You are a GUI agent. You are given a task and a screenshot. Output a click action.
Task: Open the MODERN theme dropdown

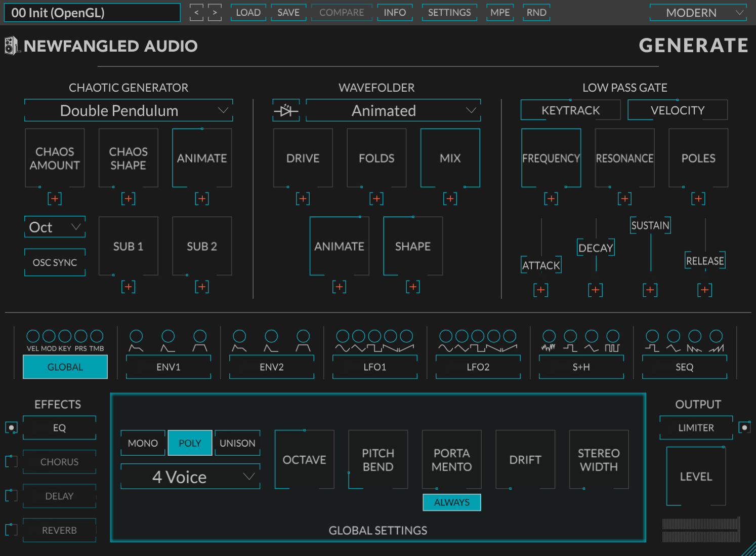pyautogui.click(x=698, y=13)
